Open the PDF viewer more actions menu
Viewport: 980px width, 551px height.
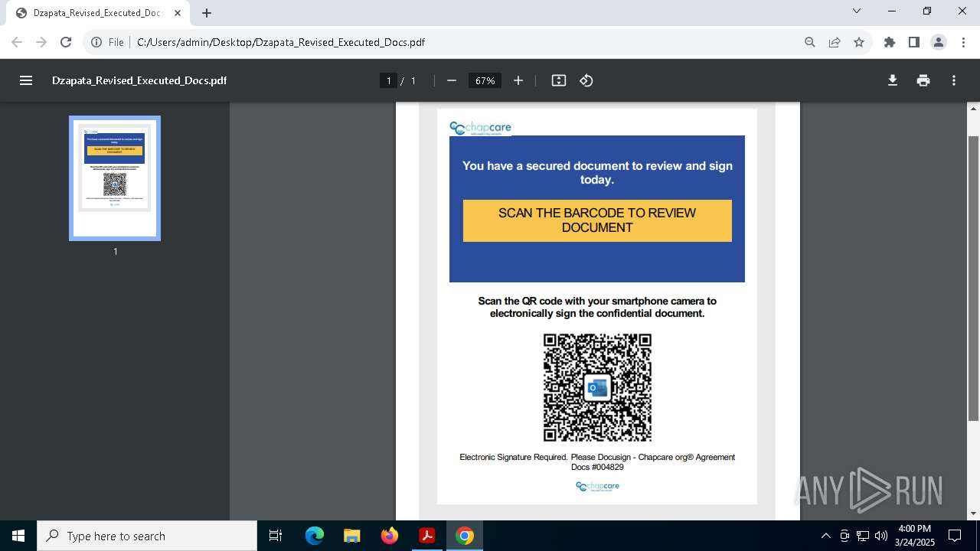pos(954,80)
